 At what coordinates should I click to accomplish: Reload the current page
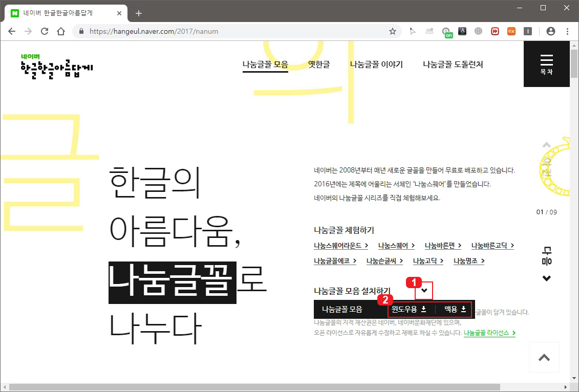[45, 31]
